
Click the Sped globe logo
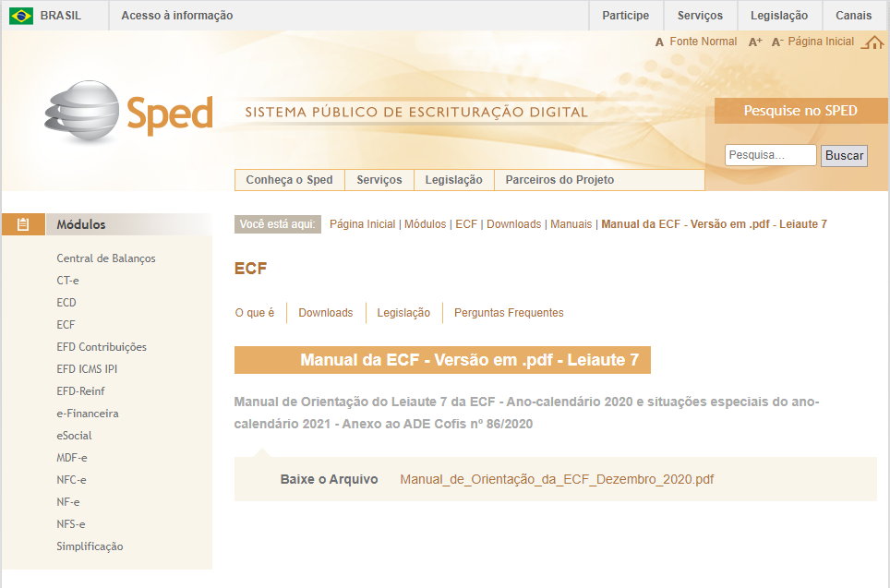(82, 112)
